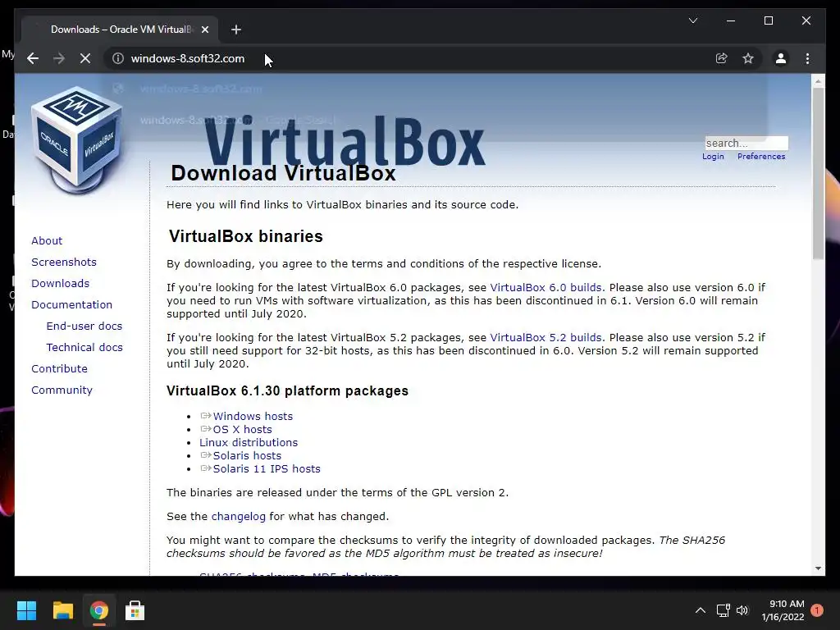Open File Explorer from taskbar
This screenshot has height=630, width=840.
coord(62,610)
